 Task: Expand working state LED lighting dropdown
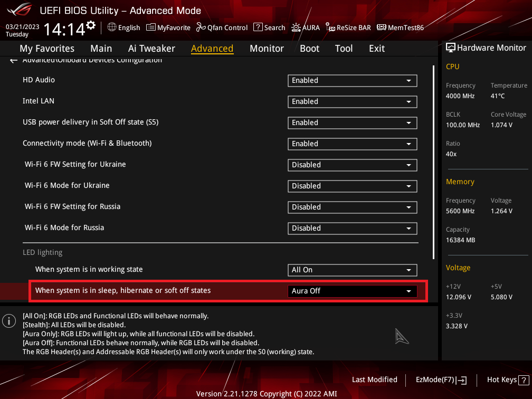[352, 270]
